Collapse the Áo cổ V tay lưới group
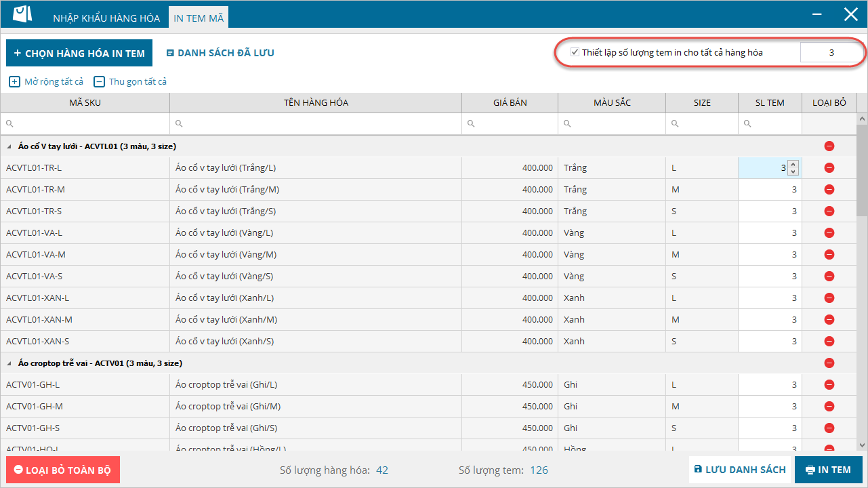The width and height of the screenshot is (868, 488). tap(10, 146)
